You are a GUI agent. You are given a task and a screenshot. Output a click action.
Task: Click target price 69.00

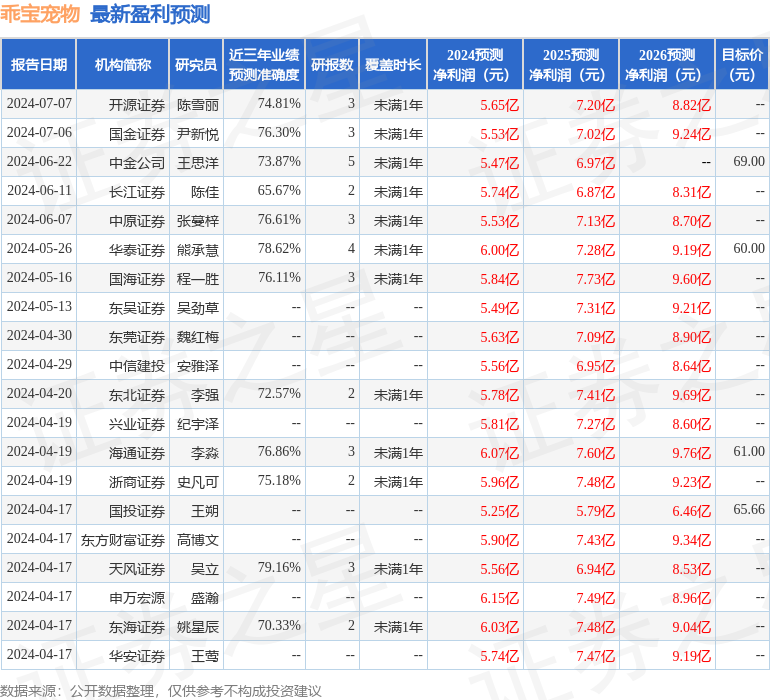tap(748, 161)
